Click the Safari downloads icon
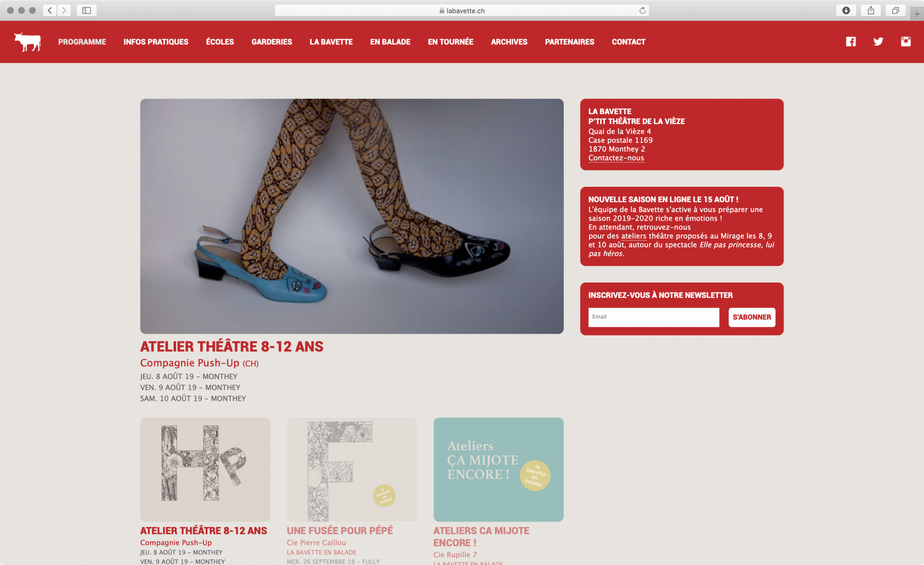The width and height of the screenshot is (924, 565). [846, 10]
